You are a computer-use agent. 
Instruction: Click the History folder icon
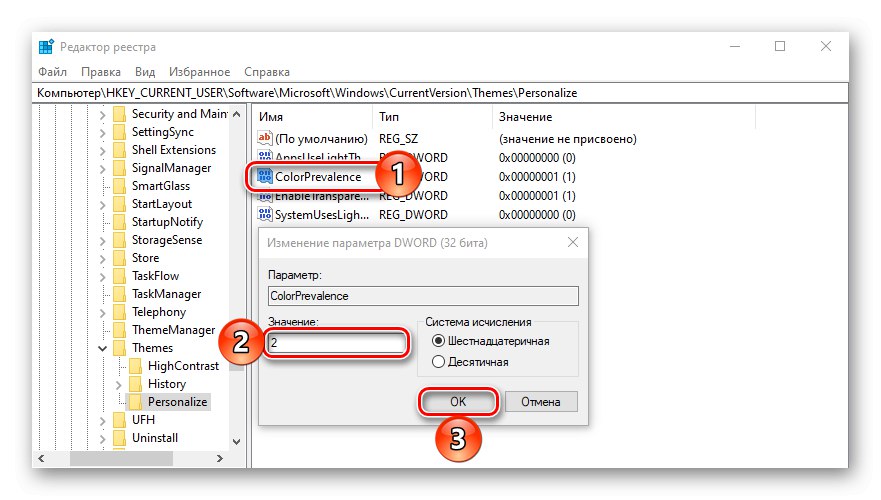[x=135, y=384]
